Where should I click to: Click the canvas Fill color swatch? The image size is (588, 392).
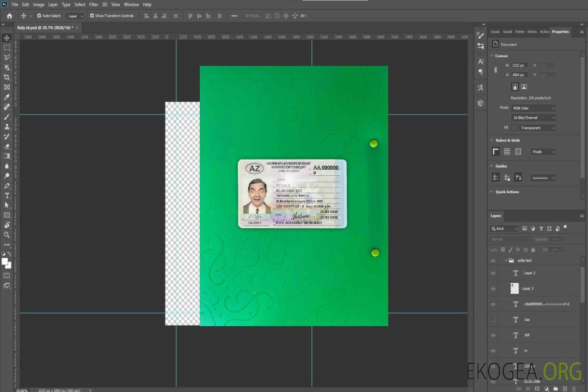514,127
